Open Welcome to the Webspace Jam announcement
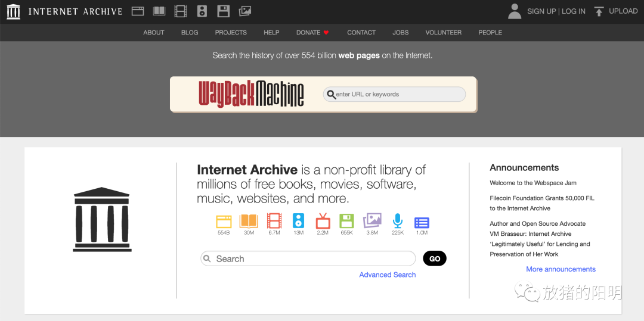644x321 pixels. coord(533,183)
